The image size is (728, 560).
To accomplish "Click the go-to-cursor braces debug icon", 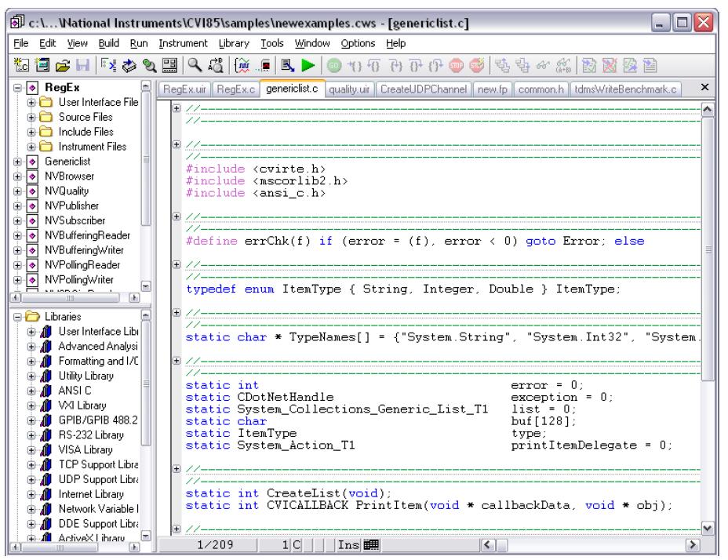I will [x=355, y=65].
